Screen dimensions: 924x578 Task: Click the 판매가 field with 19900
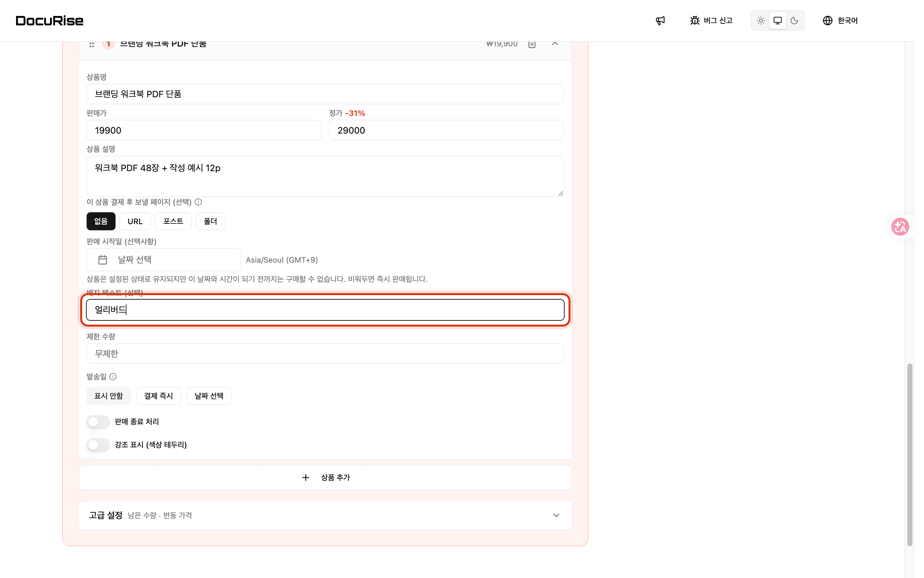pyautogui.click(x=204, y=130)
